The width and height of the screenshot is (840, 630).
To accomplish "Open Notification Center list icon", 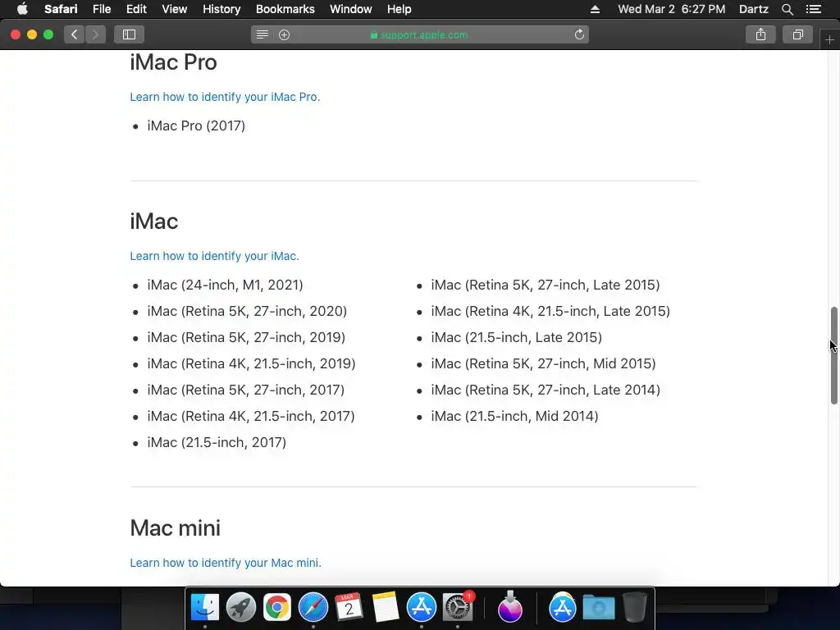I will coord(814,9).
